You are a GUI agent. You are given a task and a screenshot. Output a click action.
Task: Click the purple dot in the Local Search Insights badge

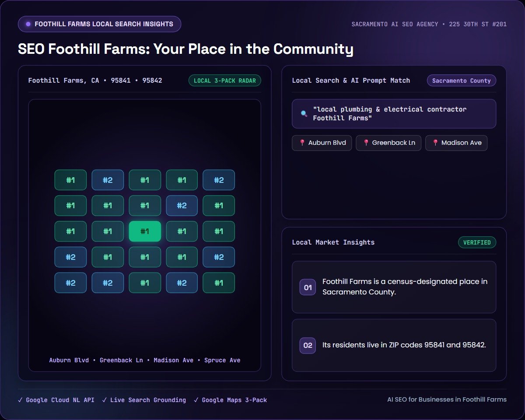[x=28, y=24]
